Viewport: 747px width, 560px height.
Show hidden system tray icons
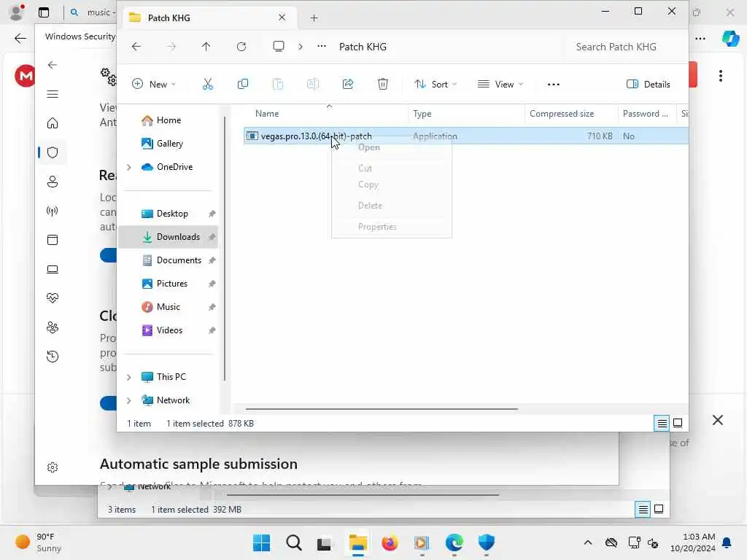[x=588, y=542]
